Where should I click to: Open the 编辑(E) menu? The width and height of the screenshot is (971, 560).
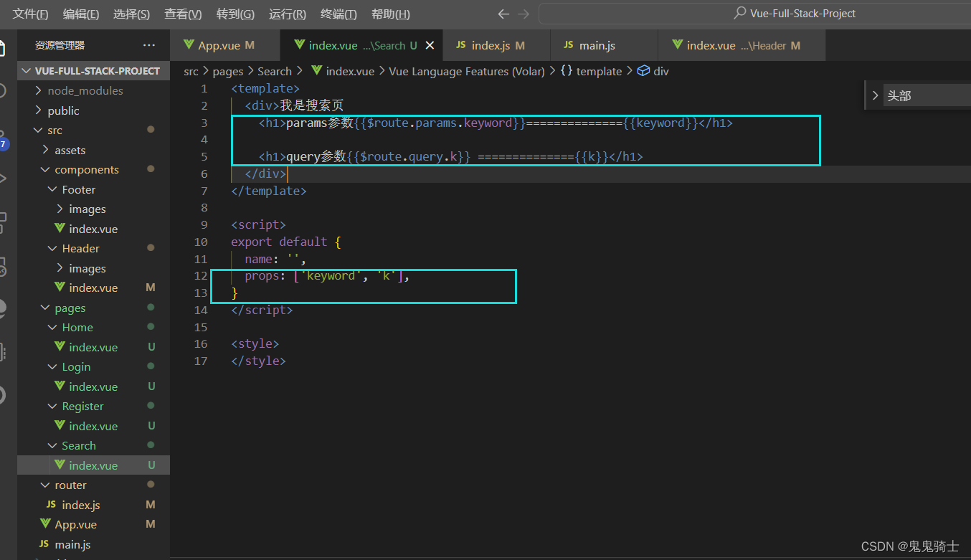81,14
